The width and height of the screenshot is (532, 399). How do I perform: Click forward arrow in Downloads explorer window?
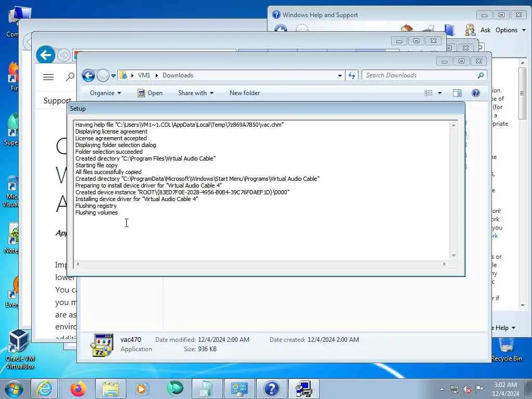103,75
